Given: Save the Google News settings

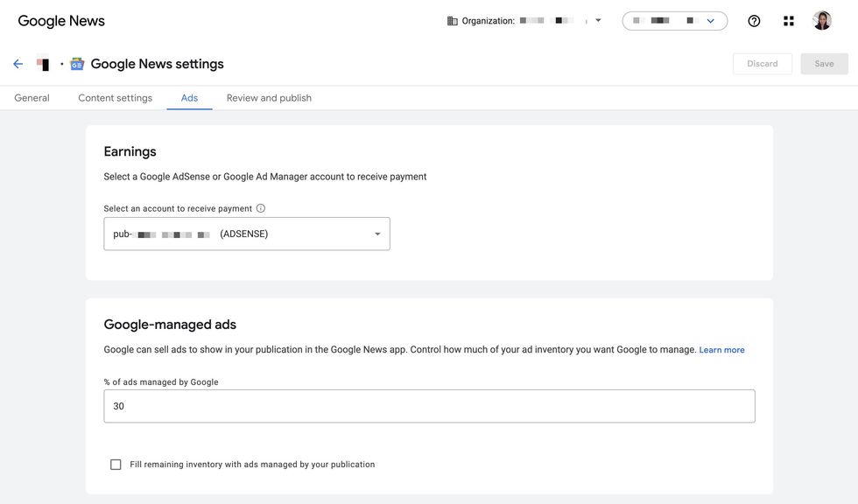Looking at the screenshot, I should point(824,62).
